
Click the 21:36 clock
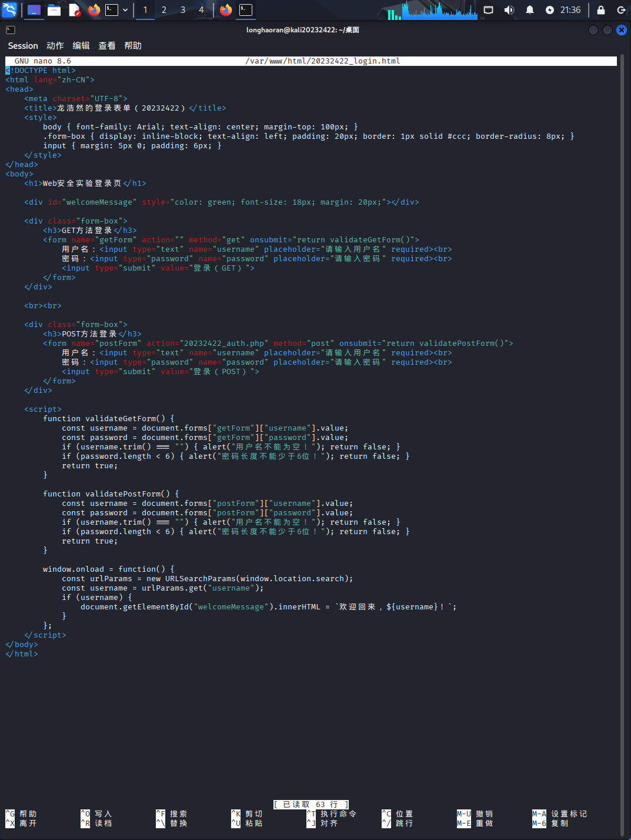[570, 10]
